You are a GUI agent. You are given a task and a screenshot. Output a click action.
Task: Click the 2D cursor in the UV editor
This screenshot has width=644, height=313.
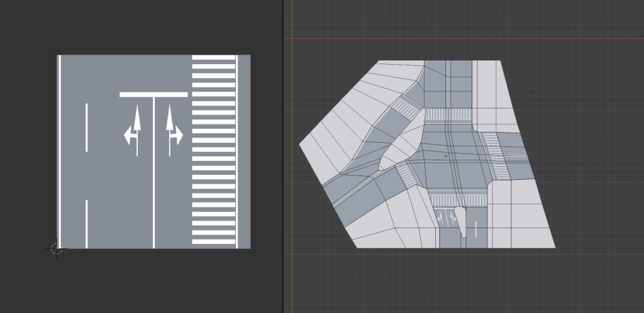(57, 249)
